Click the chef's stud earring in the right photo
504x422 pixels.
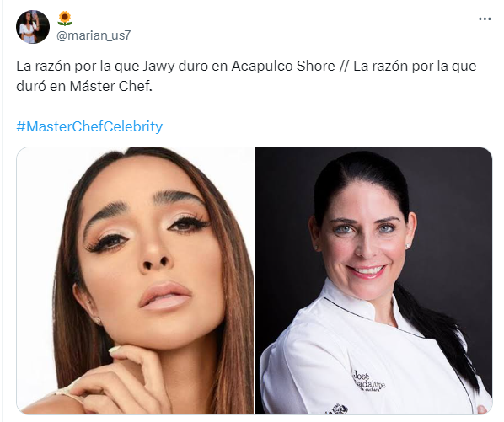(409, 246)
